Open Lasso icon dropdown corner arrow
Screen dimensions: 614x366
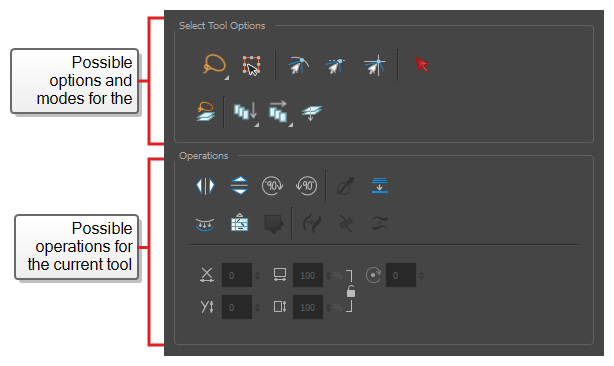[227, 78]
